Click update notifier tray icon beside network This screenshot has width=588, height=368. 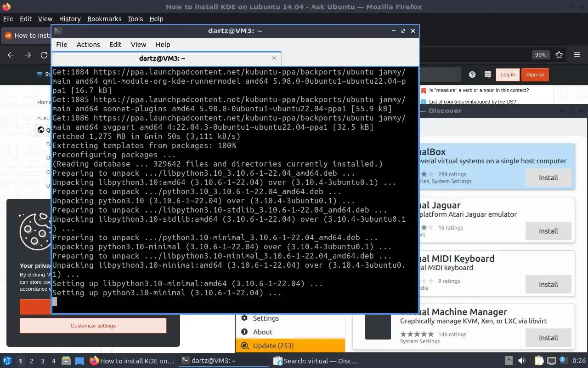(564, 361)
